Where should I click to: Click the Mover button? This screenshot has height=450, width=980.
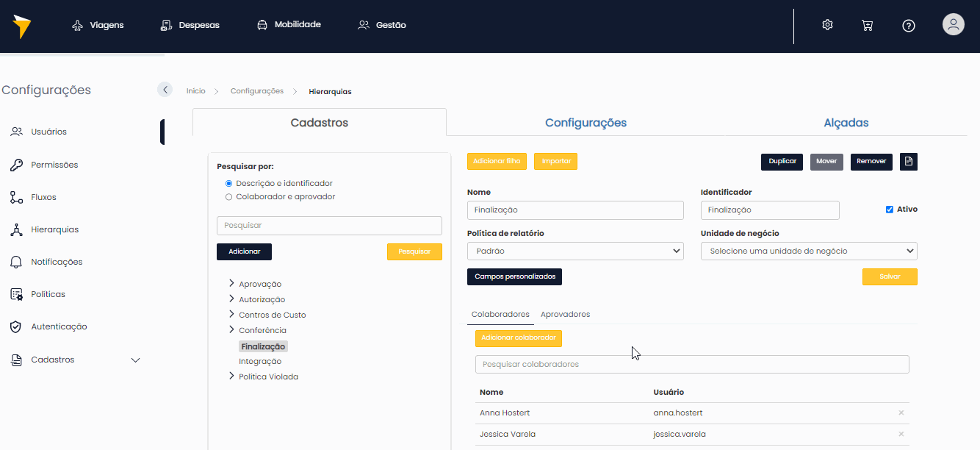coord(826,161)
